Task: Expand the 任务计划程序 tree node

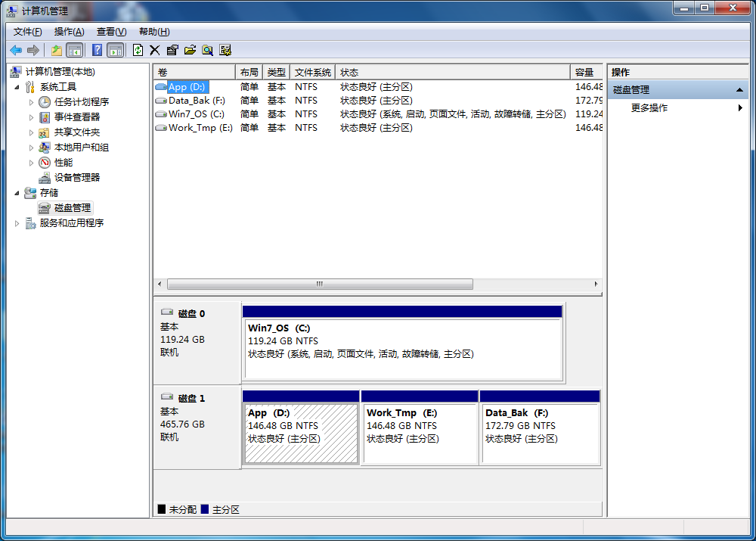Action: [x=31, y=102]
